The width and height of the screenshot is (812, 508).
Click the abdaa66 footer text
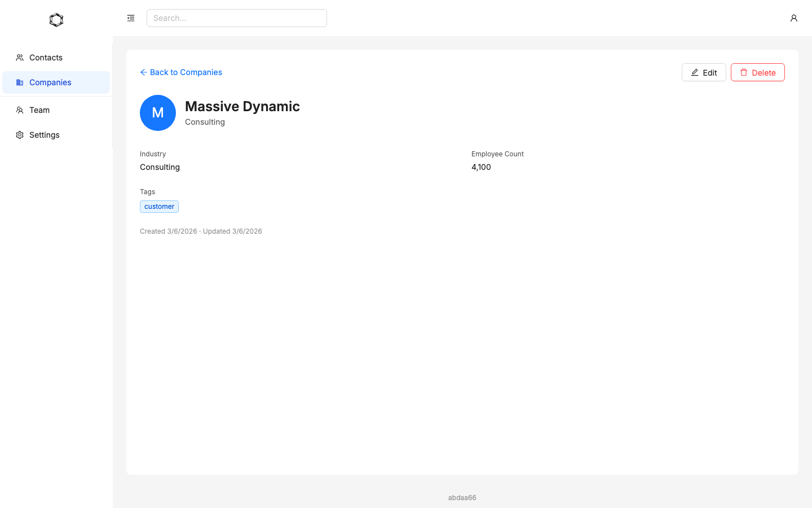(x=462, y=498)
